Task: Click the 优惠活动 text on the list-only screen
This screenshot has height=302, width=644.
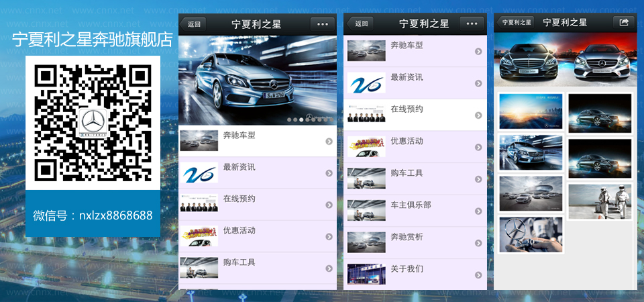Action: point(407,141)
